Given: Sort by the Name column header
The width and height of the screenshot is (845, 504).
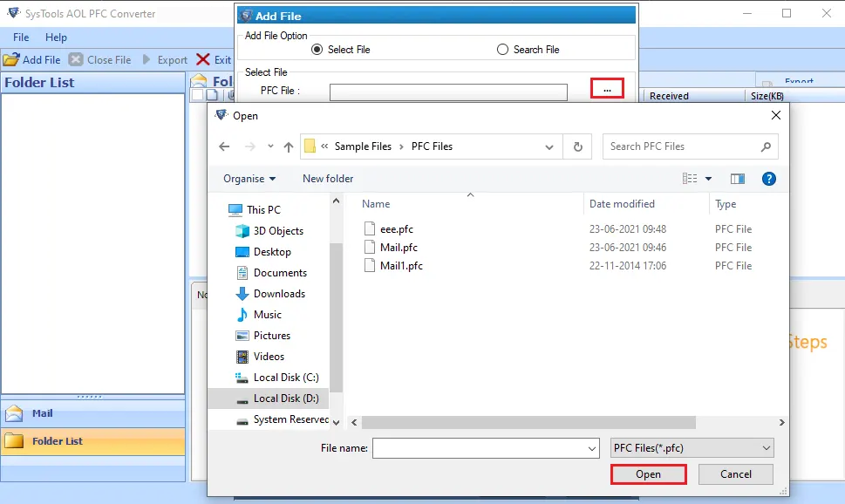Looking at the screenshot, I should (x=376, y=204).
